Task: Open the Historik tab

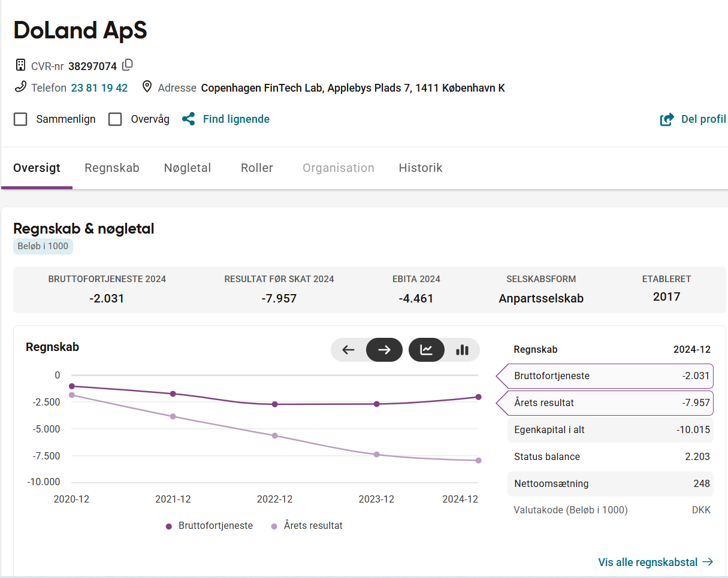Action: (421, 168)
